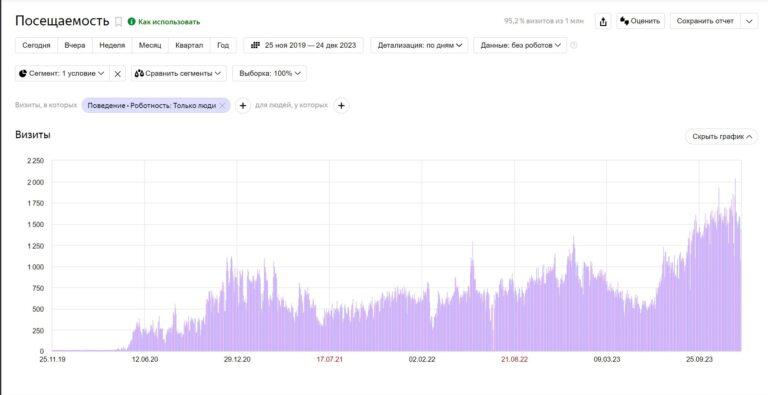Select the Вчера period tab

click(74, 45)
